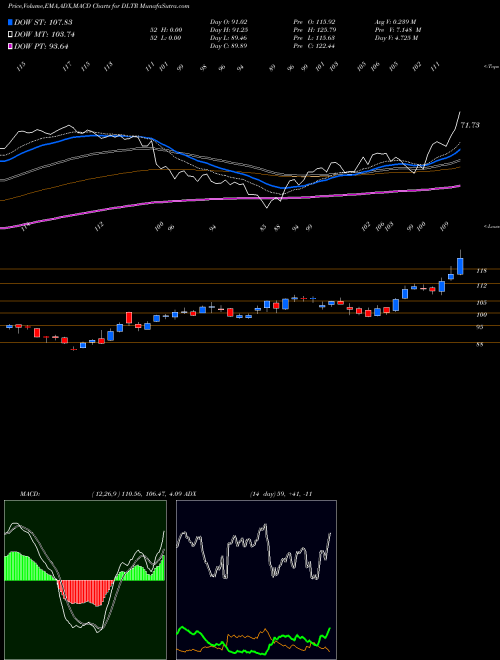
Task: Select the MACD '(12,26,9) 110.56, 106.47, 4.09' values
Action: tap(137, 494)
